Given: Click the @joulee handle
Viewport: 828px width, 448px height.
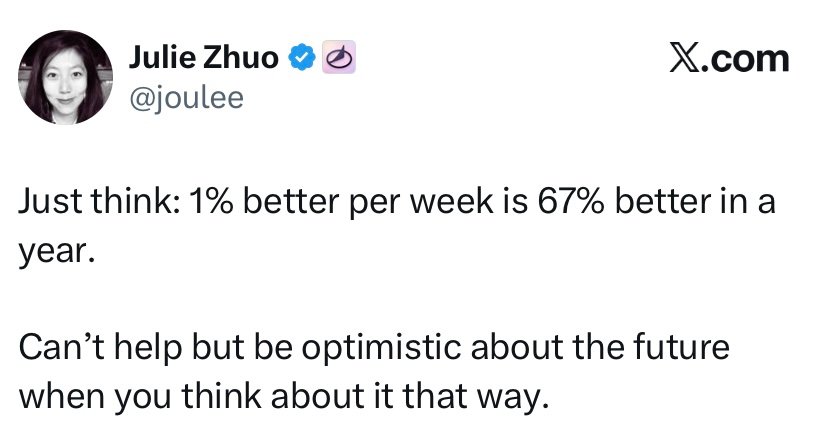Looking at the screenshot, I should [x=187, y=97].
